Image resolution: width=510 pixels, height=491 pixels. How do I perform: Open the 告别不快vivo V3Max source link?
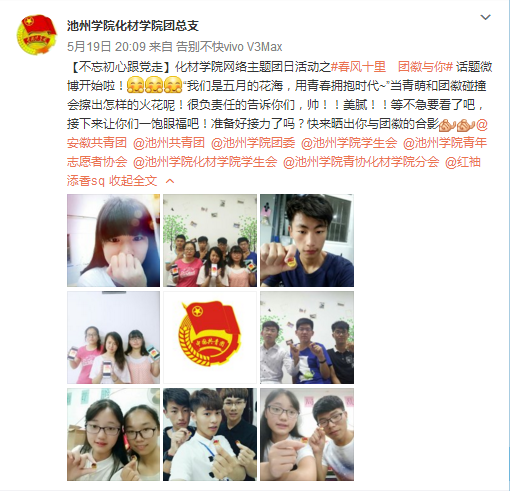point(229,46)
